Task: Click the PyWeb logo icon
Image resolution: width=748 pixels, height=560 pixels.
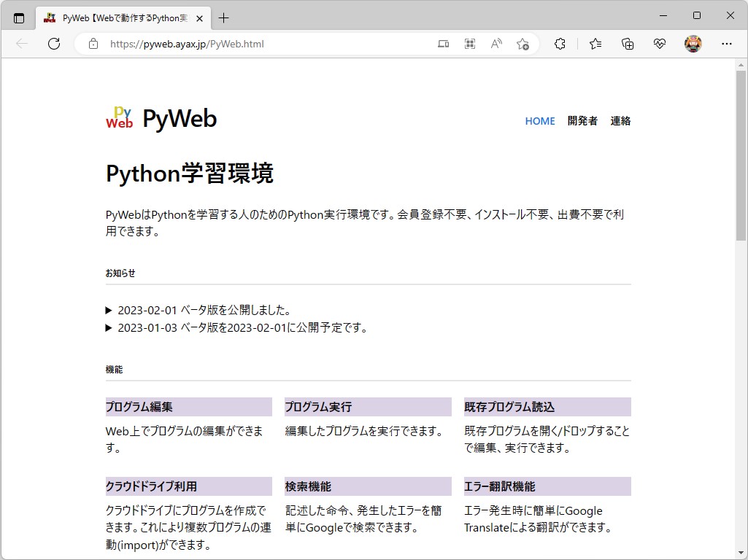Action: [x=118, y=117]
